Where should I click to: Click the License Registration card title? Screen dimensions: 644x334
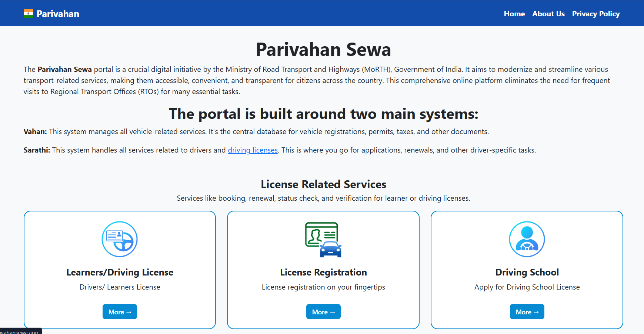[323, 272]
